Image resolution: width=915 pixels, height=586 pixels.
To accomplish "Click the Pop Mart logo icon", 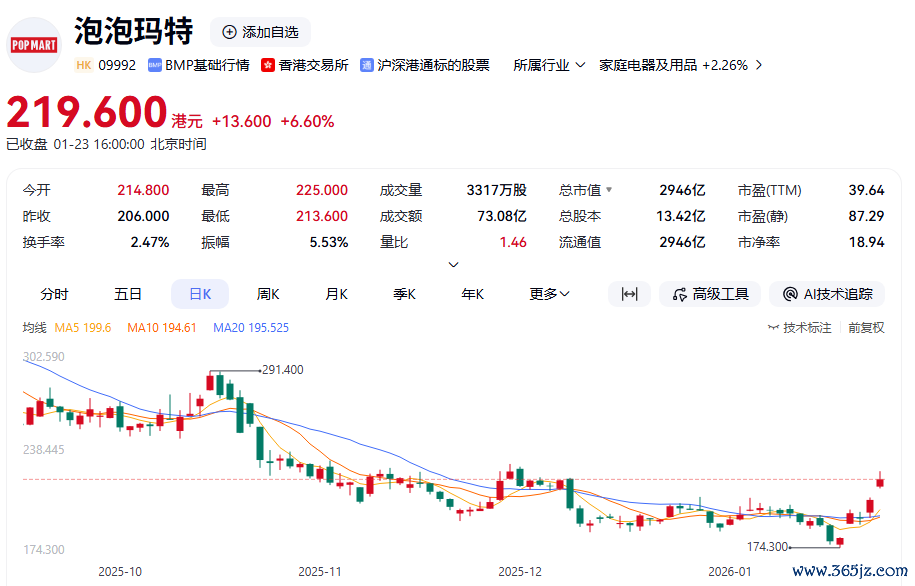I will (34, 45).
